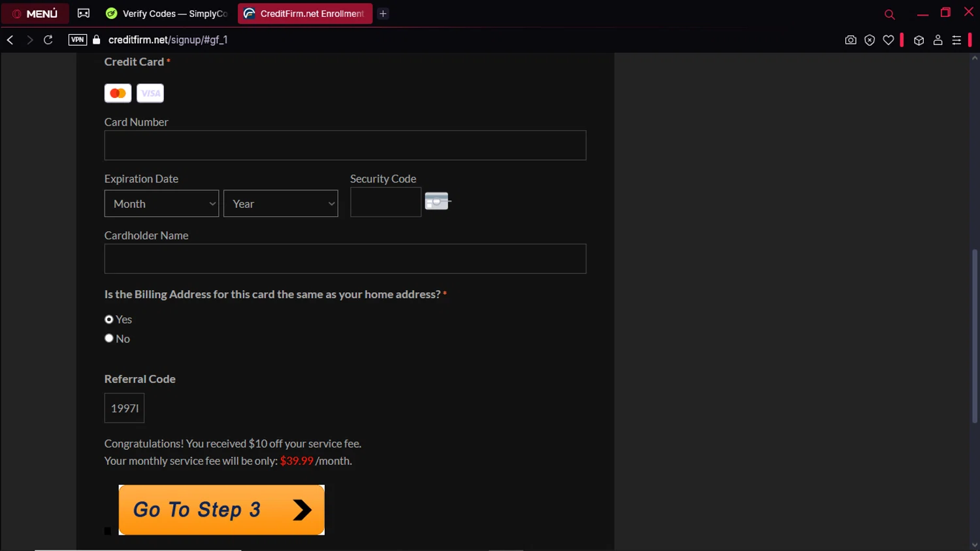Open the expiration Month dropdown
Viewport: 980px width, 551px height.
pos(161,204)
